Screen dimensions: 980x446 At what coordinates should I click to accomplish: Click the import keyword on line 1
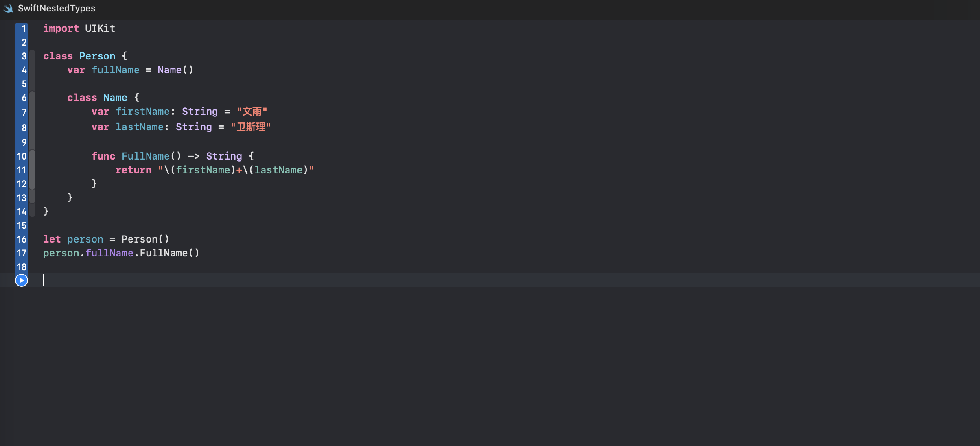[x=61, y=28]
